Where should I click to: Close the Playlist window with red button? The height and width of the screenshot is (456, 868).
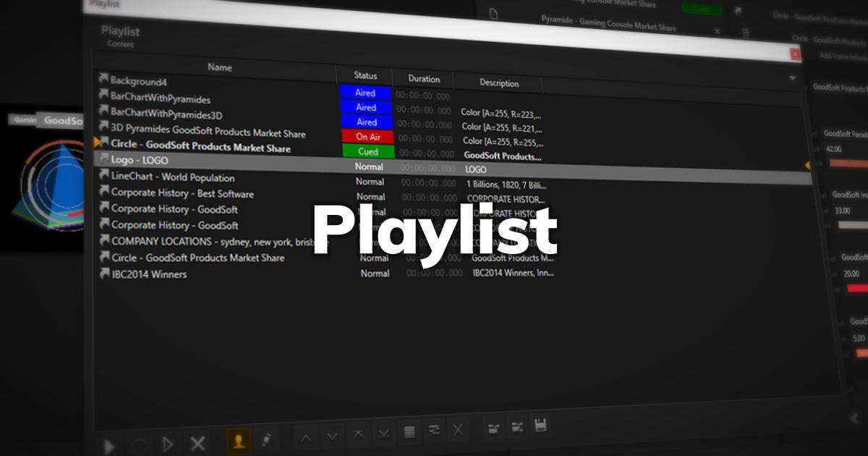[x=796, y=54]
